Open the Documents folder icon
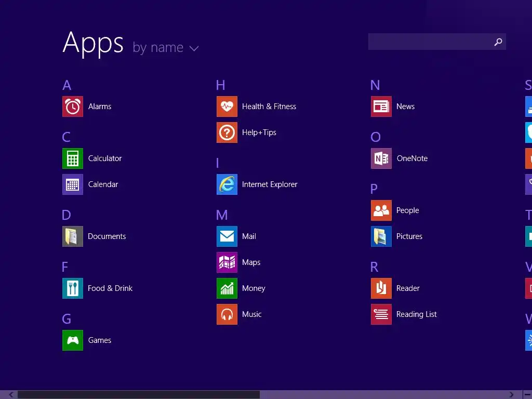The height and width of the screenshot is (399, 532). 73,236
